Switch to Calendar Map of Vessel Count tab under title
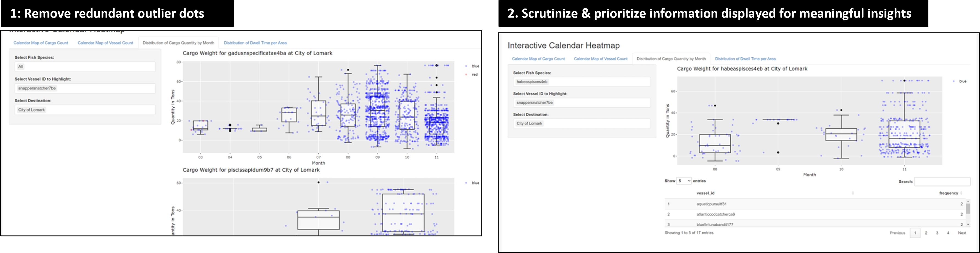Screen dimensions: 980x253 tap(600, 59)
